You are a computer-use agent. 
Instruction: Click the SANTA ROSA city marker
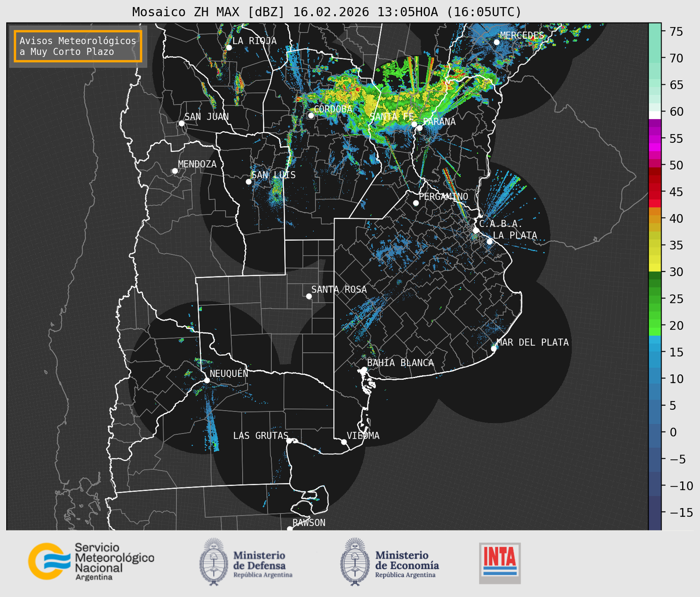pyautogui.click(x=309, y=296)
